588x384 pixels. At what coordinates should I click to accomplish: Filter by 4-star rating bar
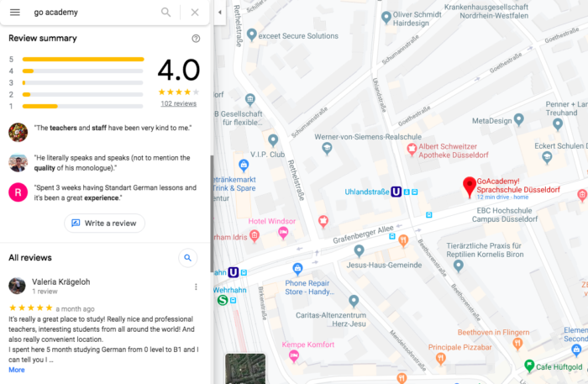(83, 71)
